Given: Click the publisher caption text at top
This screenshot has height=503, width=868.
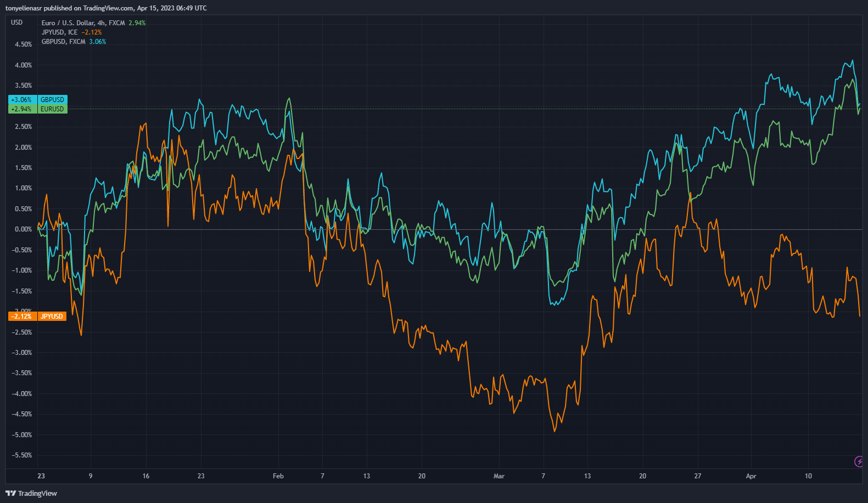Looking at the screenshot, I should click(x=106, y=8).
